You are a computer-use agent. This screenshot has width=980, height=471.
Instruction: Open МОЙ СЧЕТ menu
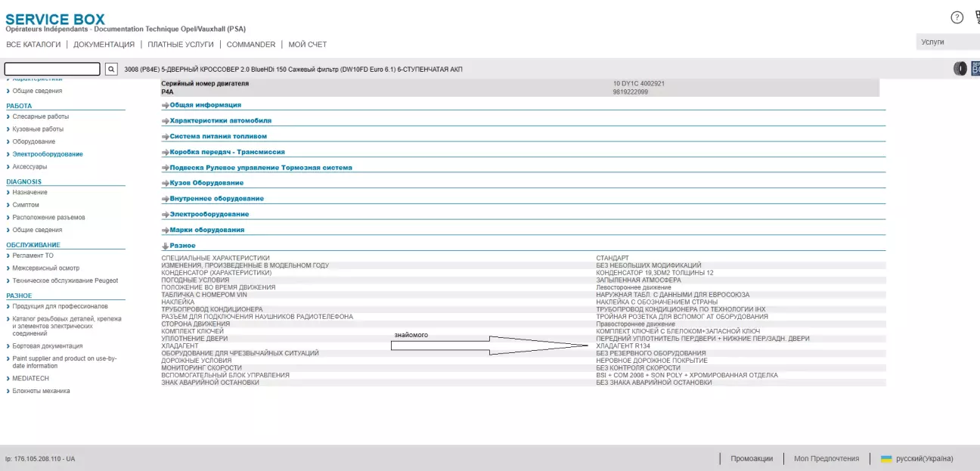coord(308,45)
